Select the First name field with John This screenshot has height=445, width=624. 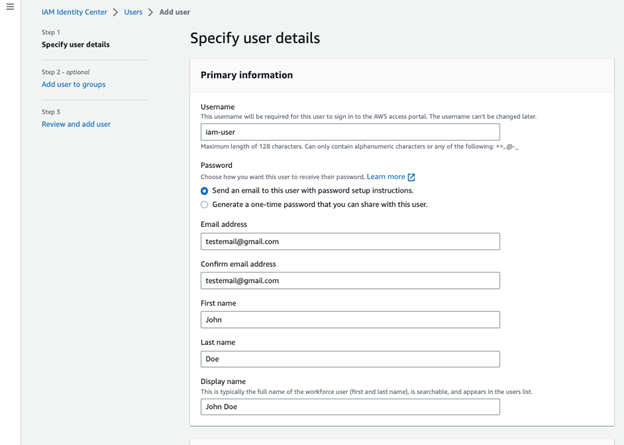pyautogui.click(x=350, y=320)
